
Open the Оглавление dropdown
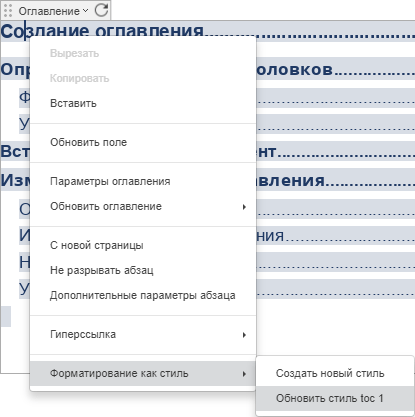click(53, 11)
